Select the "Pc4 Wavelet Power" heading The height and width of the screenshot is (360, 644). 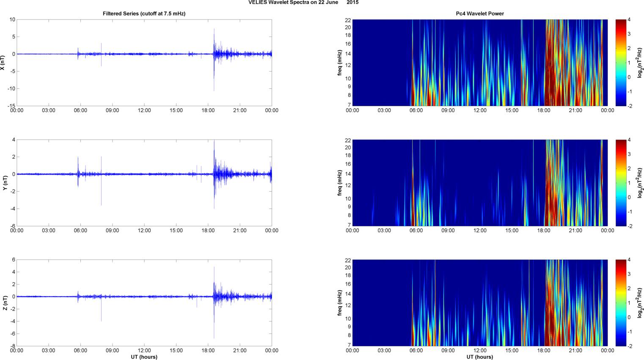(480, 14)
